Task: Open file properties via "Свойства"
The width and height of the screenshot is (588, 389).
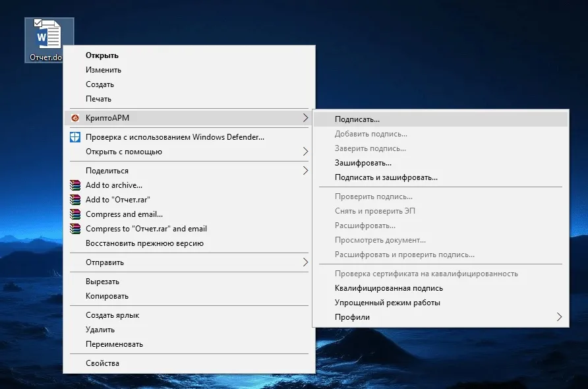Action: pos(100,363)
